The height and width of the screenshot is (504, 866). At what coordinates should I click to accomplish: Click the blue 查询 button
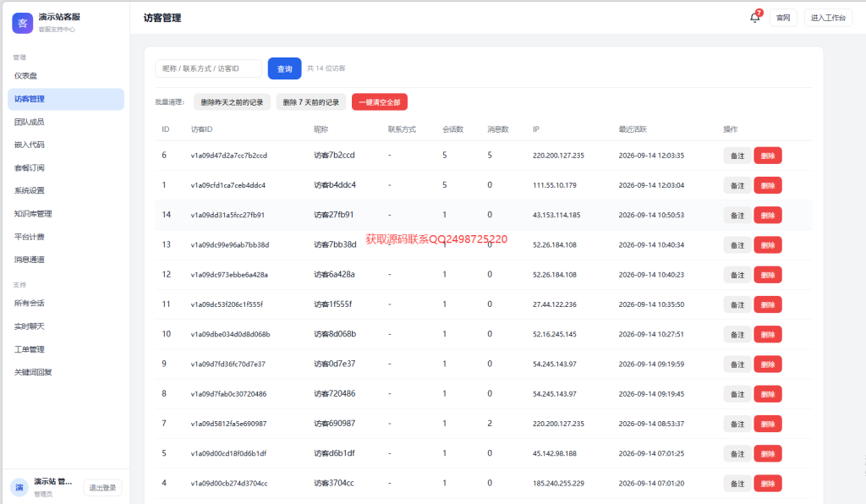point(284,68)
